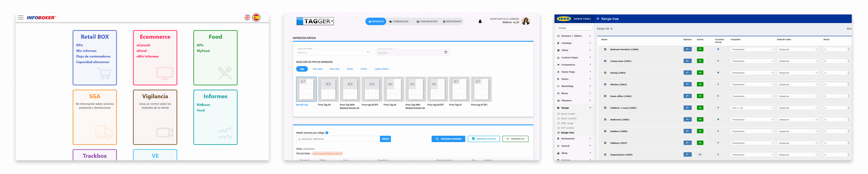Select Range tree radio in Range submenu
This screenshot has width=868, height=174.
click(558, 133)
